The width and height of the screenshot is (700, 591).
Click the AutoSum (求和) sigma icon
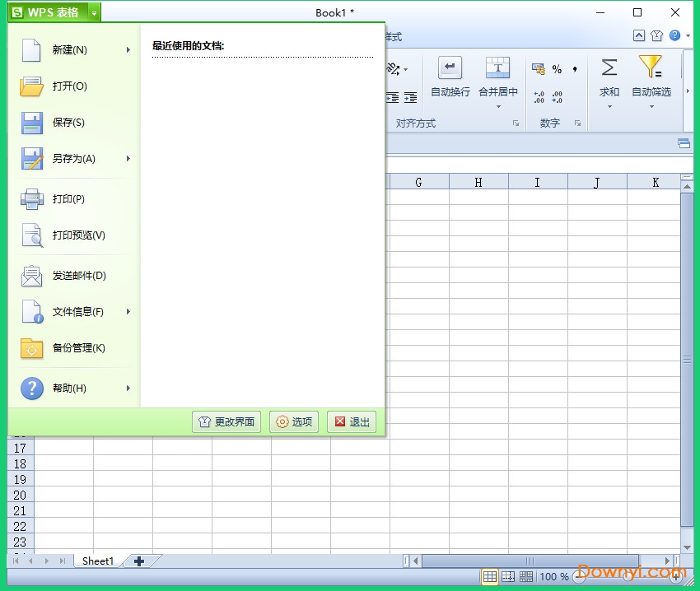pos(609,67)
